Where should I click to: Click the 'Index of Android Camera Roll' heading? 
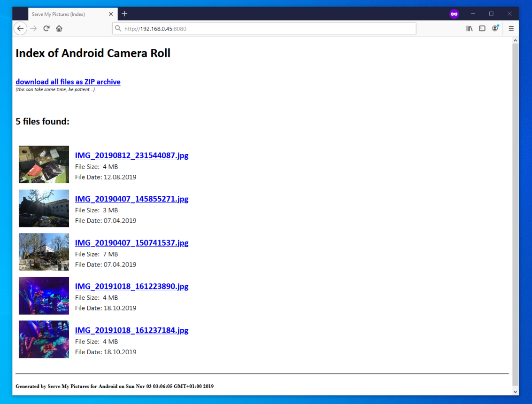point(93,53)
